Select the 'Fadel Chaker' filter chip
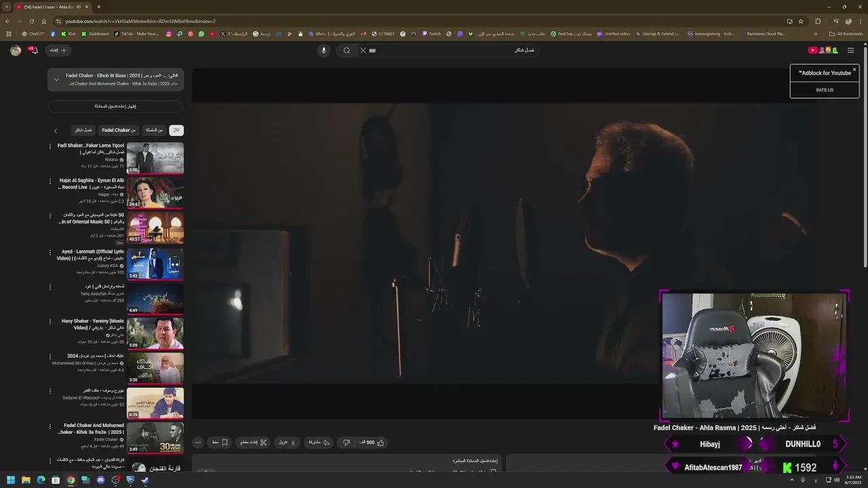Screen dimensions: 868x488 [x=119, y=130]
